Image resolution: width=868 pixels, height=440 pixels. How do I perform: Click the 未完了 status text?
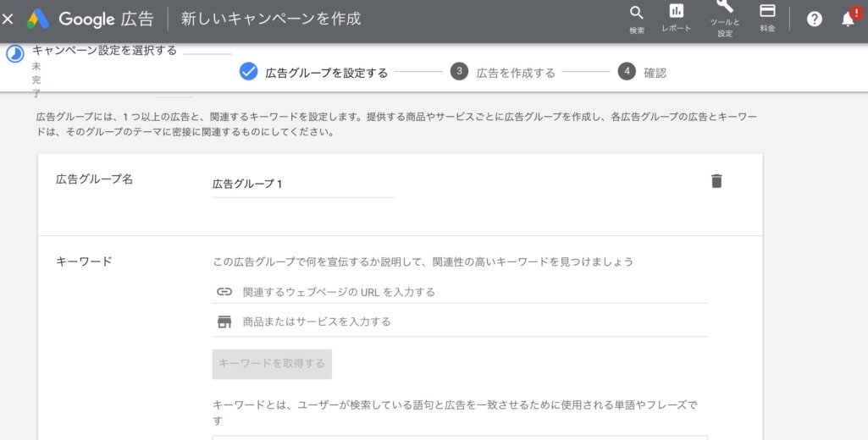tap(36, 80)
